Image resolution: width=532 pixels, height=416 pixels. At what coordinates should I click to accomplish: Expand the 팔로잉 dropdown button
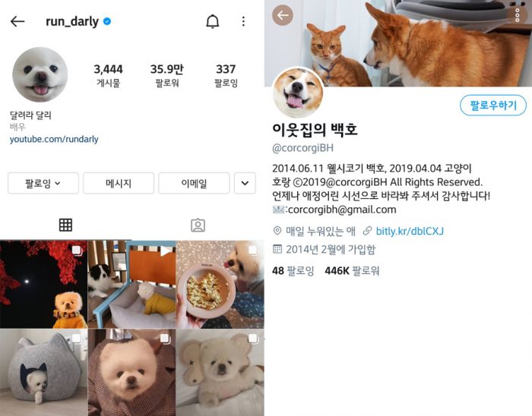point(43,183)
